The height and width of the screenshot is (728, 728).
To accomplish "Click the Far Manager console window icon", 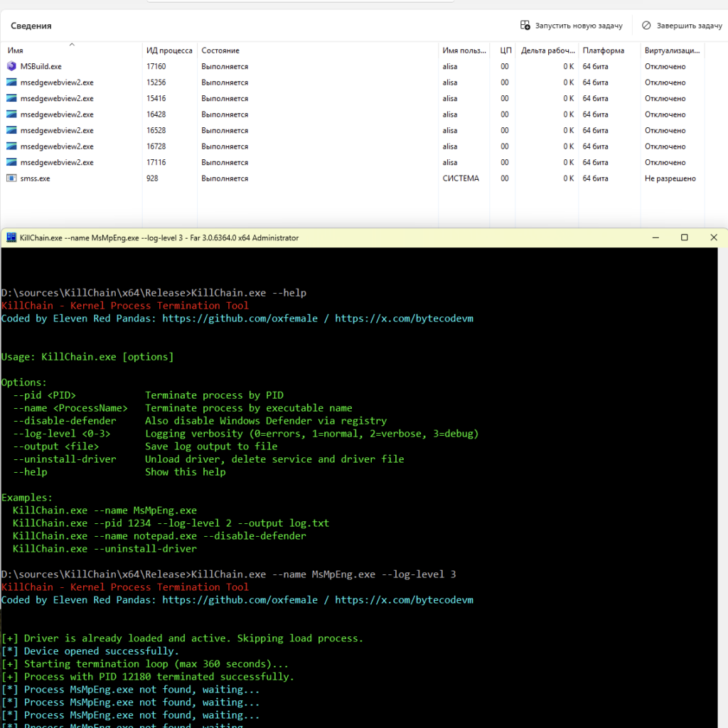I will 11,238.
